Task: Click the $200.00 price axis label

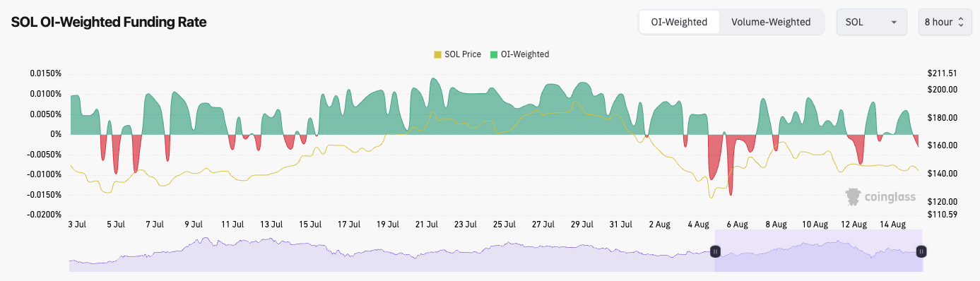Action: 943,90
